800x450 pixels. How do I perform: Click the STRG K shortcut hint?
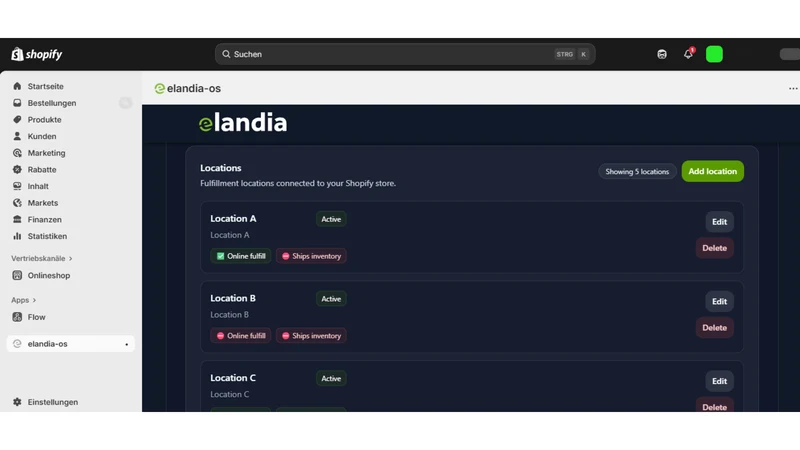tap(571, 54)
